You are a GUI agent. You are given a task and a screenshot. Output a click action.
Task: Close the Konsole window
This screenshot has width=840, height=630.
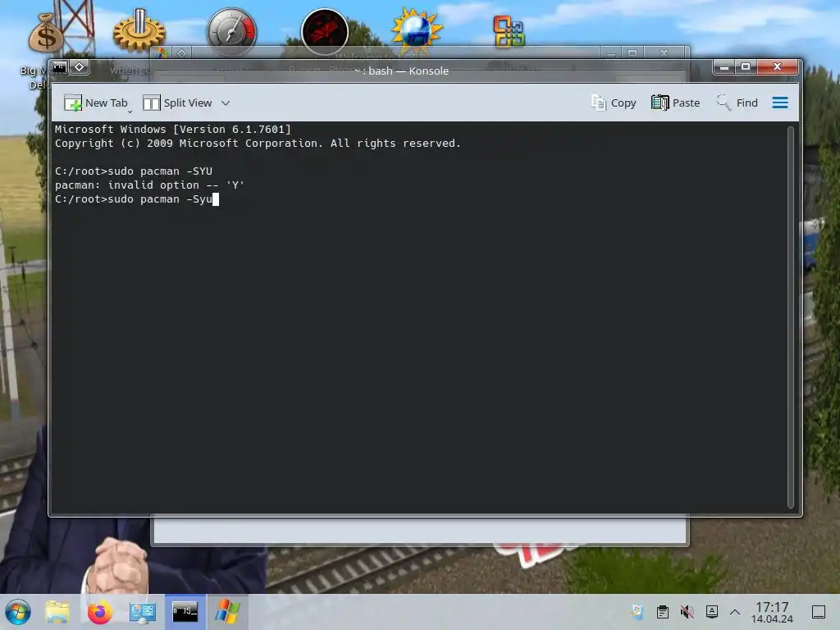(778, 67)
